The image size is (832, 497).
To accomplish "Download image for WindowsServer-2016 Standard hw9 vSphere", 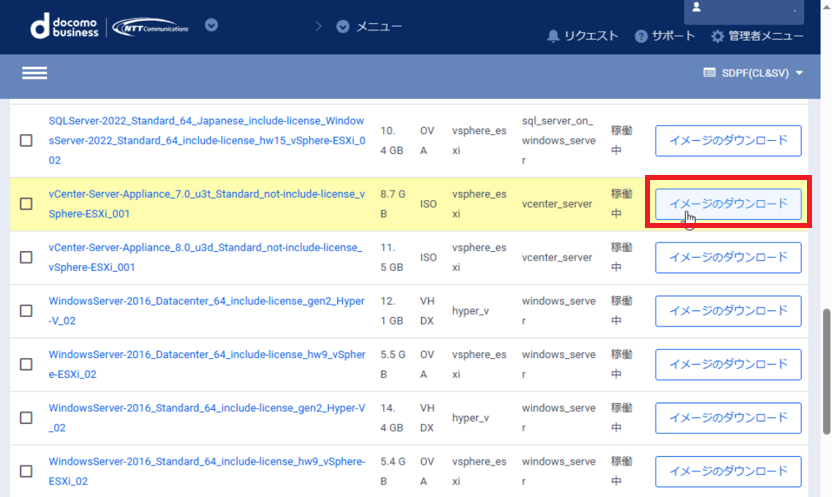I will pos(728,471).
